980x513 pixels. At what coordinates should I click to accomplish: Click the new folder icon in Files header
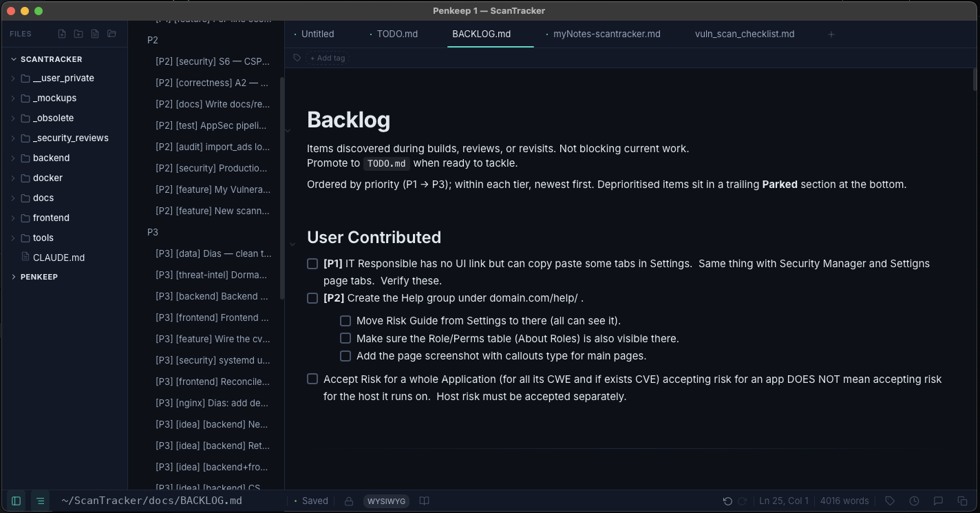point(78,34)
